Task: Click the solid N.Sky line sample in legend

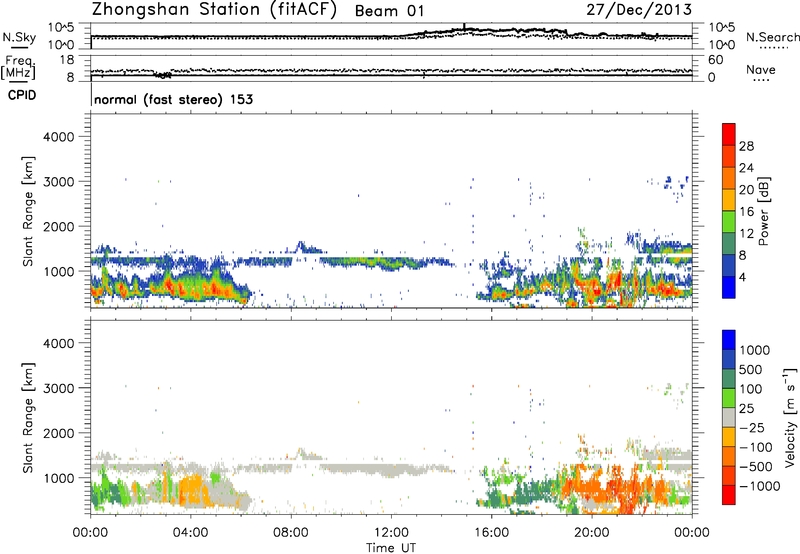Action: pos(19,47)
